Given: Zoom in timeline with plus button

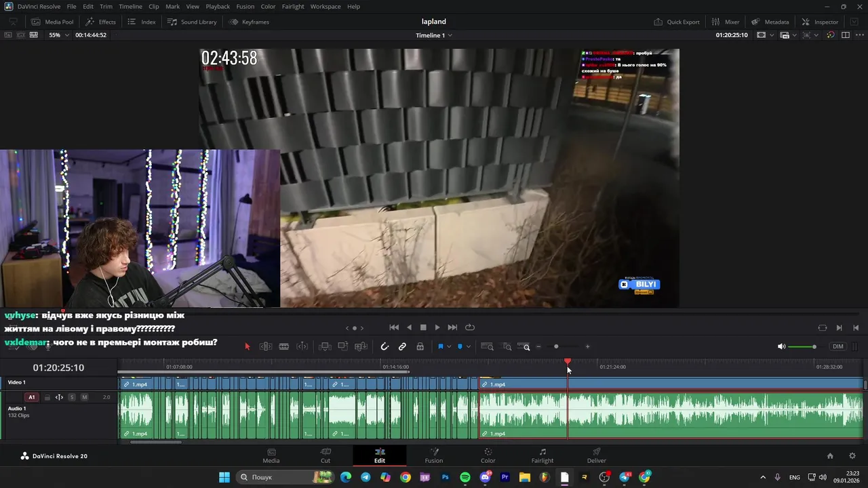Looking at the screenshot, I should tap(587, 346).
